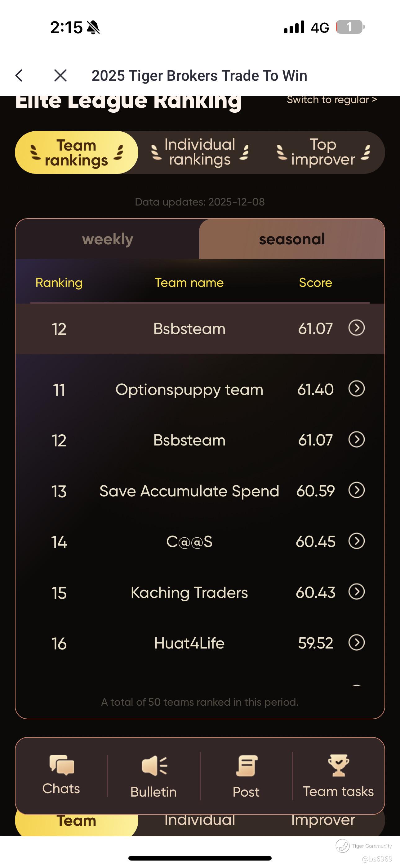Screen dimensions: 400x868
Task: Select the Team rankings tab
Action: click(x=76, y=153)
